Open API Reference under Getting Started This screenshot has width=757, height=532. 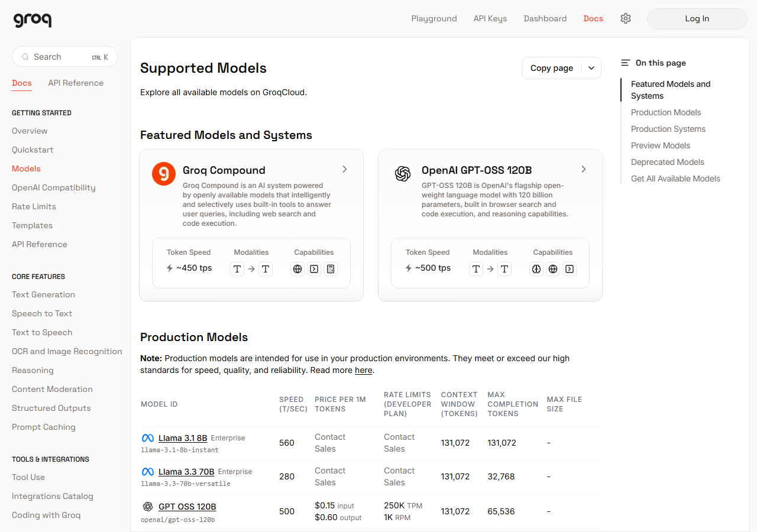tap(40, 244)
